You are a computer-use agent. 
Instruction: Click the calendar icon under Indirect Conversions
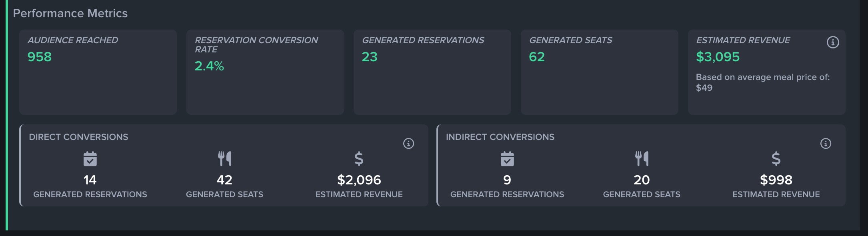click(x=507, y=159)
